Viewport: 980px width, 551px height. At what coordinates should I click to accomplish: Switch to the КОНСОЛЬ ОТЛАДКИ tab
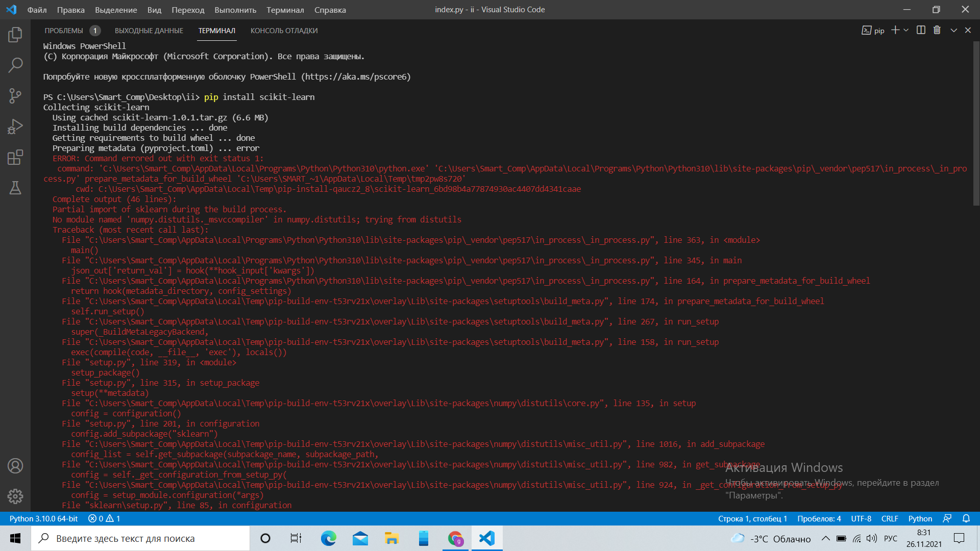coord(284,31)
